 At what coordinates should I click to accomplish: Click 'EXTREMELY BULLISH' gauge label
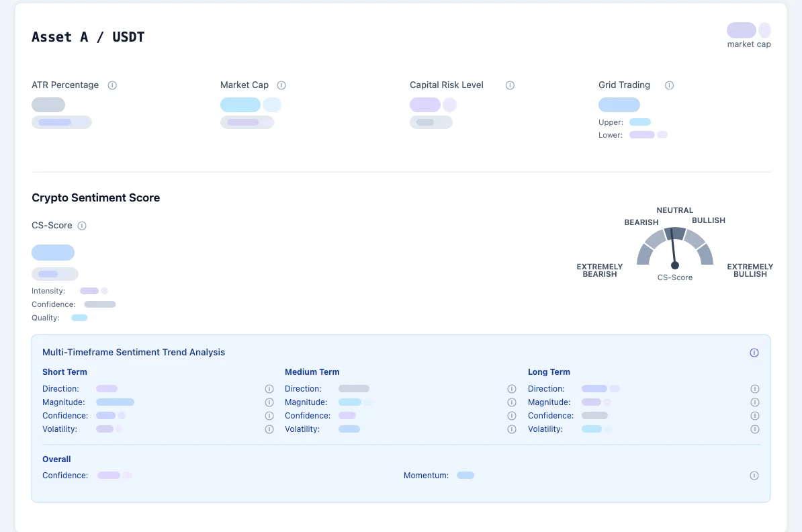750,271
